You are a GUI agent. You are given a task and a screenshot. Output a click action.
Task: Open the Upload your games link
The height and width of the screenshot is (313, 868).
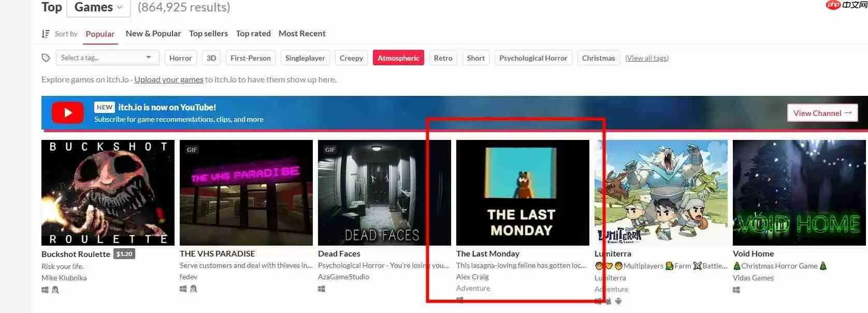[169, 80]
